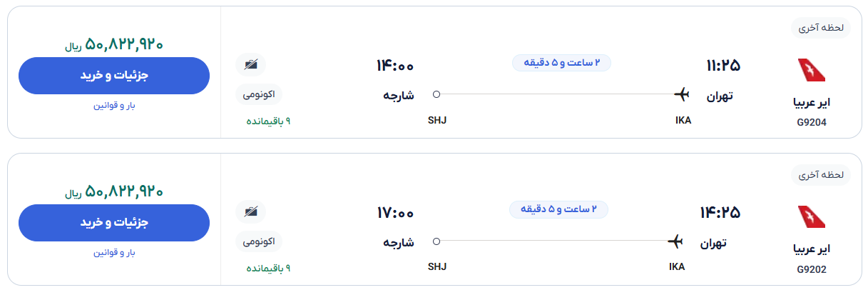
Task: Open جزئیات و خرید for flight G9204
Action: 114,76
